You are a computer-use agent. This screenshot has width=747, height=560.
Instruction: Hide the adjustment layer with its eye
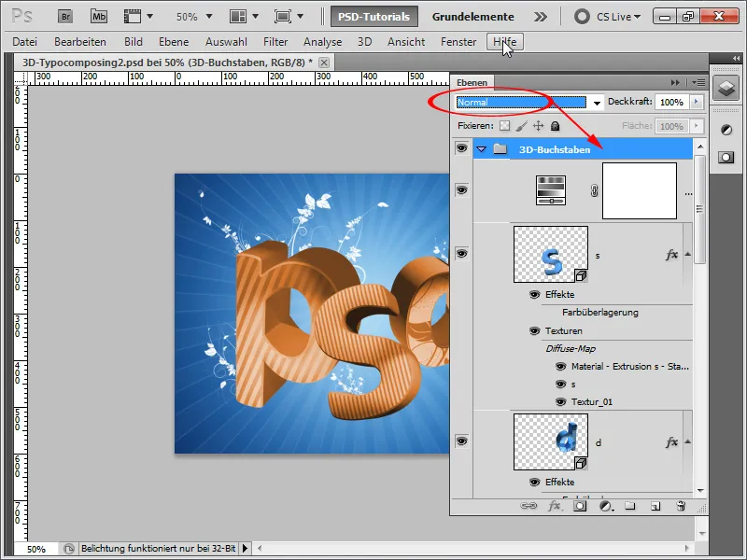tap(461, 190)
